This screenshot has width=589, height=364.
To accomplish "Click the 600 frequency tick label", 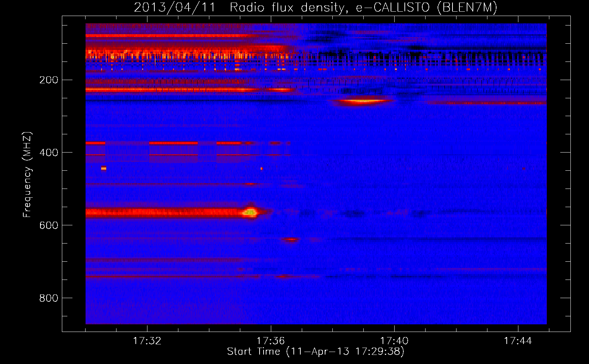I will [x=49, y=225].
